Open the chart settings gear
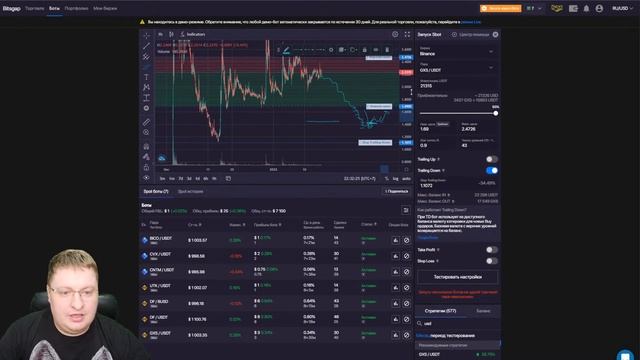Screen dimensions: 640x360 [x=395, y=34]
